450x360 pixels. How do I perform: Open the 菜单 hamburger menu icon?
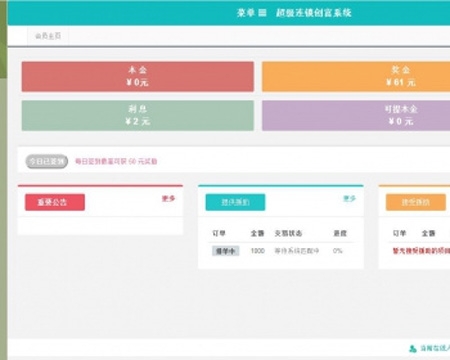263,13
